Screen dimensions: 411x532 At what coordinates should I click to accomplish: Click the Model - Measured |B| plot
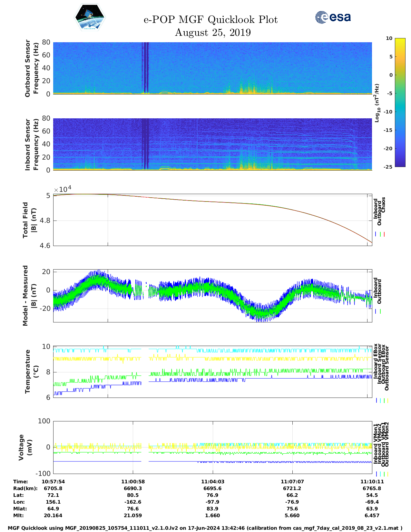point(212,296)
